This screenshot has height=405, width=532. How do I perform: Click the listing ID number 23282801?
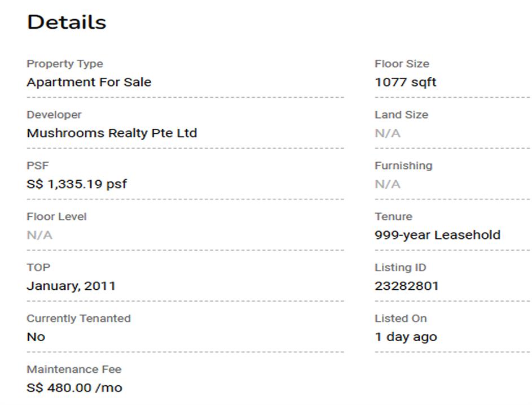[406, 286]
